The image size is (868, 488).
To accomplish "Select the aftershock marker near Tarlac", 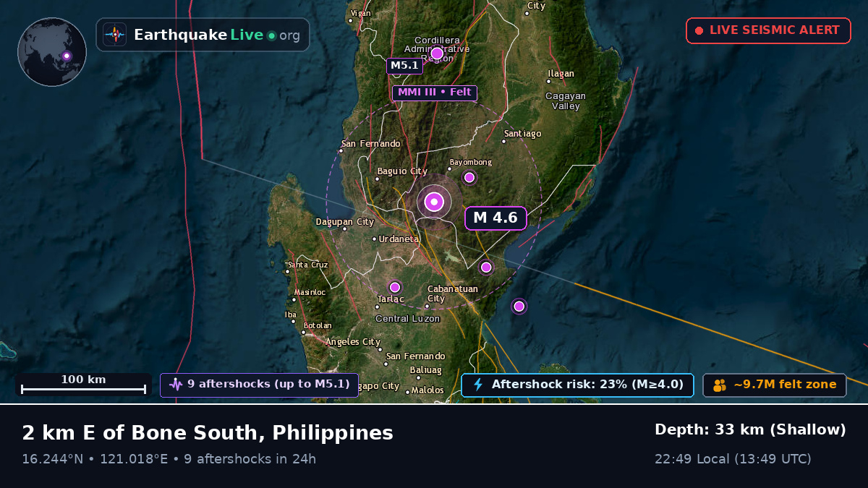I will [x=395, y=287].
